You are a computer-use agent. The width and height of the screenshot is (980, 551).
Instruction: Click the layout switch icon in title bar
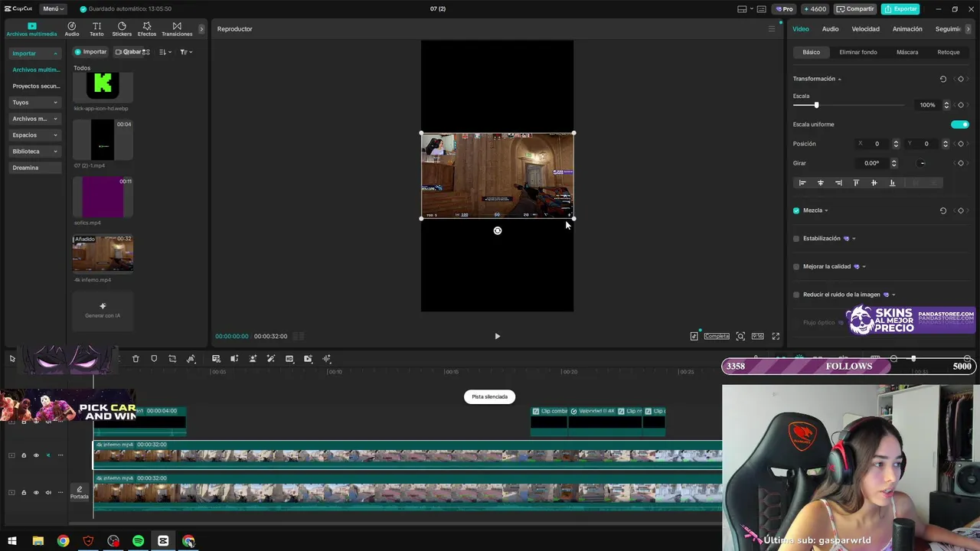click(x=742, y=9)
